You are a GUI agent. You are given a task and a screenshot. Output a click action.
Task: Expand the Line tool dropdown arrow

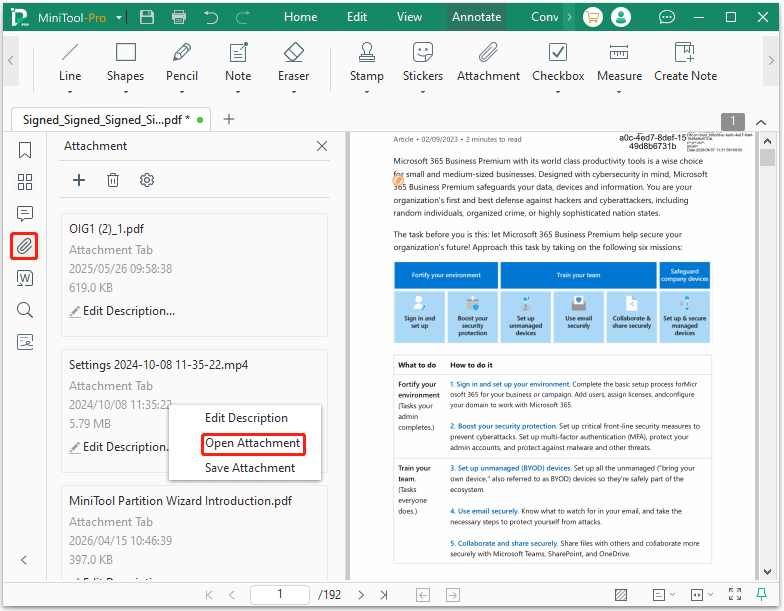click(70, 92)
